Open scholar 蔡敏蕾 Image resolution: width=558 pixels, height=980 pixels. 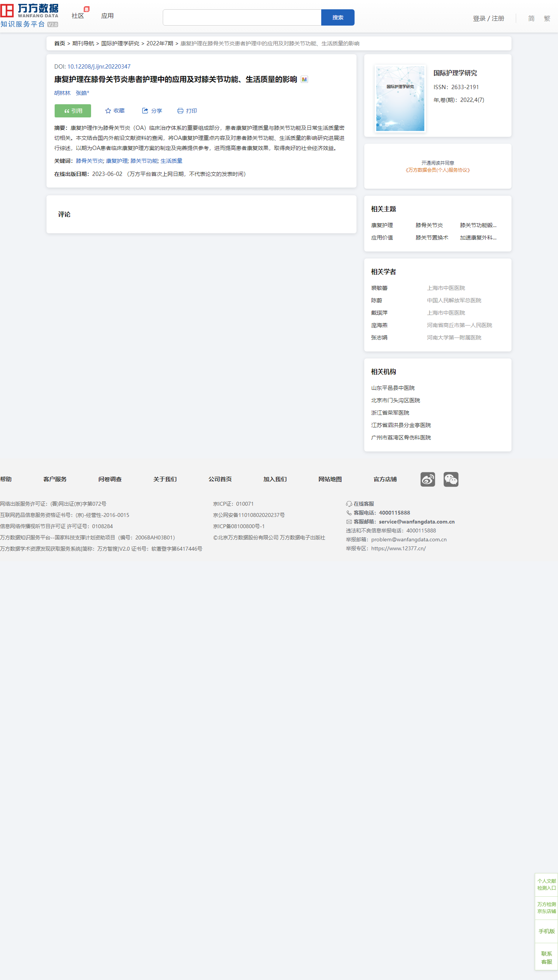pos(379,288)
